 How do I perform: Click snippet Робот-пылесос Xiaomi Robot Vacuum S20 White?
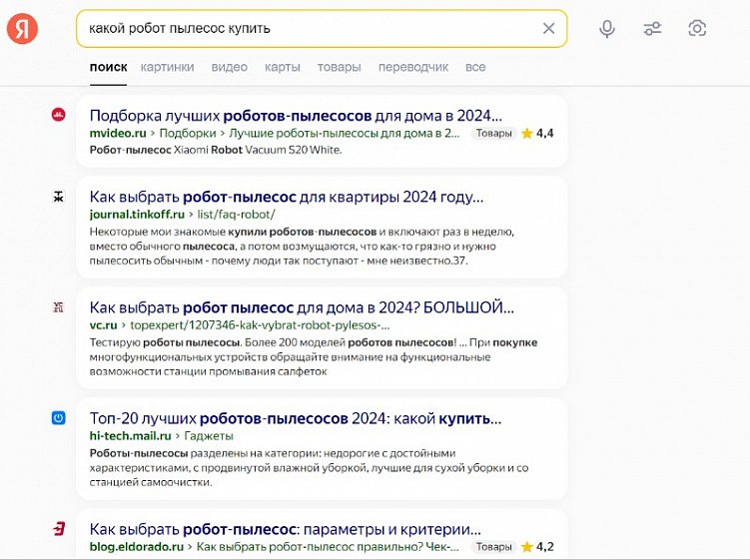(216, 150)
